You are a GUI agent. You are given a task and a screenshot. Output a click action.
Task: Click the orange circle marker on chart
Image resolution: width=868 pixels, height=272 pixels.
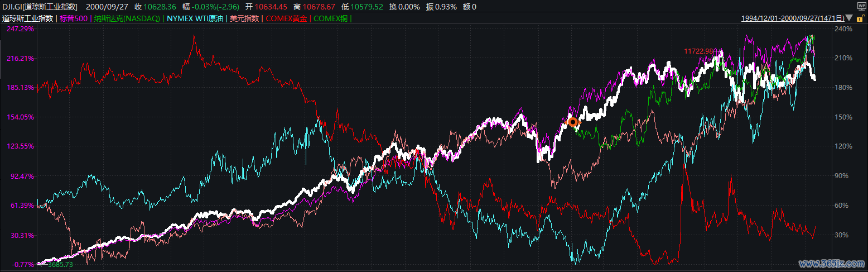572,122
